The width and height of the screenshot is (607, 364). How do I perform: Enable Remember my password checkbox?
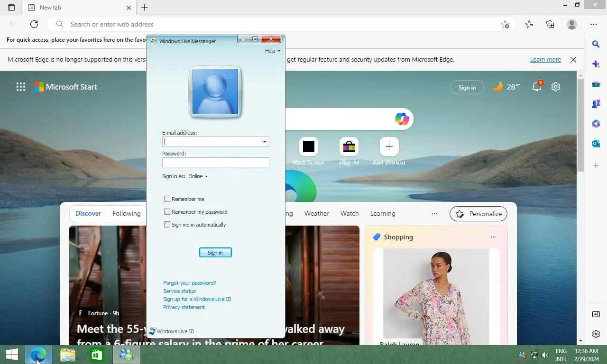(167, 212)
